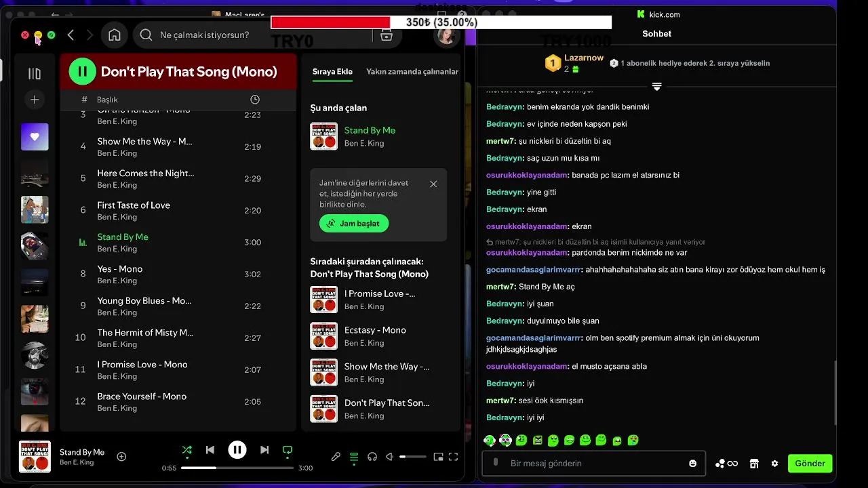Viewport: 868px width, 488px height.
Task: Enter full screen player view
Action: (454, 457)
